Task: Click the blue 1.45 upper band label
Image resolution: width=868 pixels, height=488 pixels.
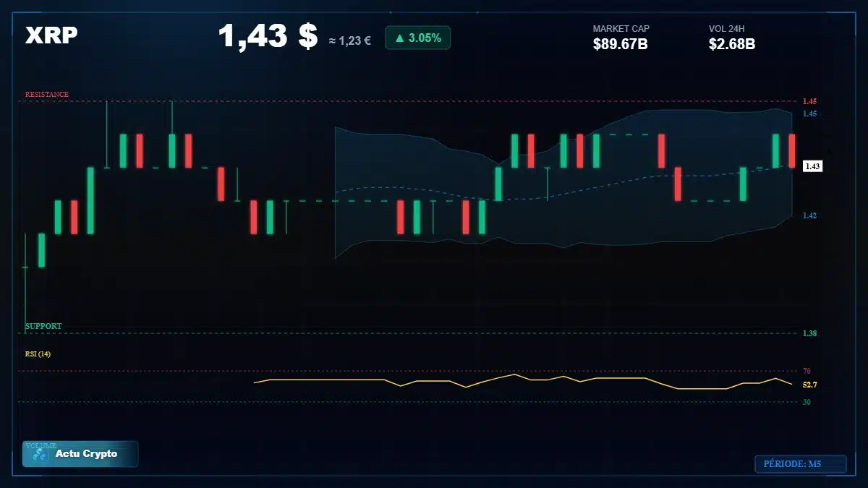Action: [809, 114]
